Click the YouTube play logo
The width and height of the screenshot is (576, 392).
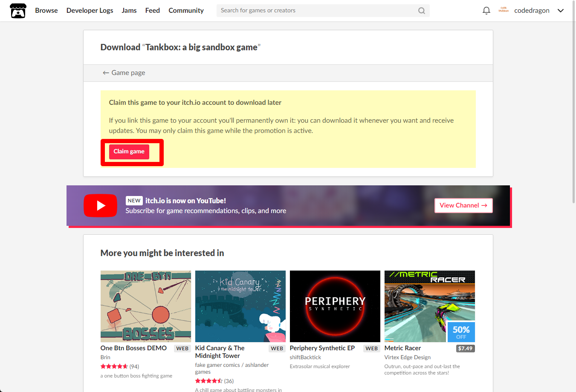[x=100, y=205]
